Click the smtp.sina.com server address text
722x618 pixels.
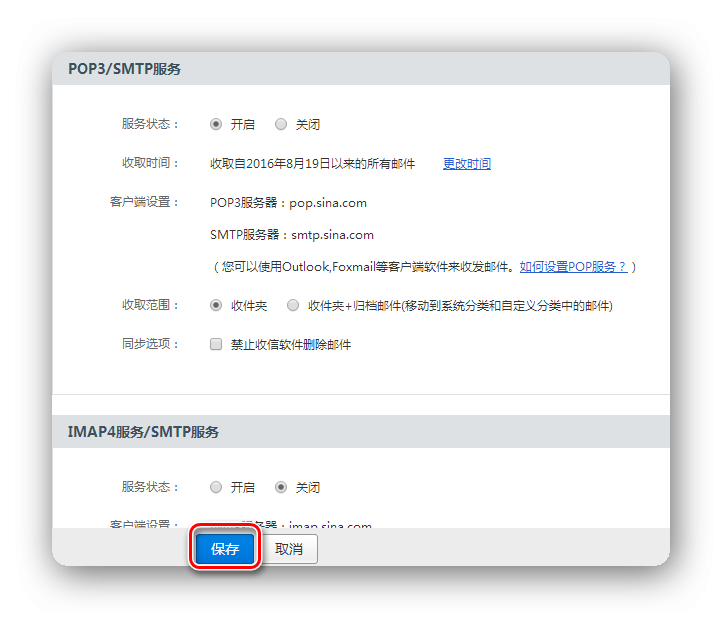coord(332,235)
